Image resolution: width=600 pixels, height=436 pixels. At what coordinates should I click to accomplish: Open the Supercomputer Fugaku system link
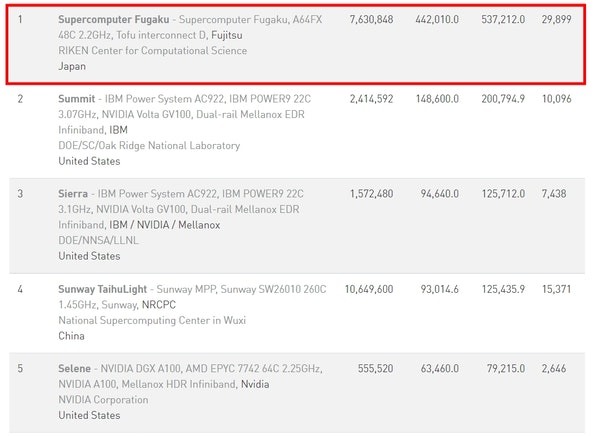[x=114, y=19]
